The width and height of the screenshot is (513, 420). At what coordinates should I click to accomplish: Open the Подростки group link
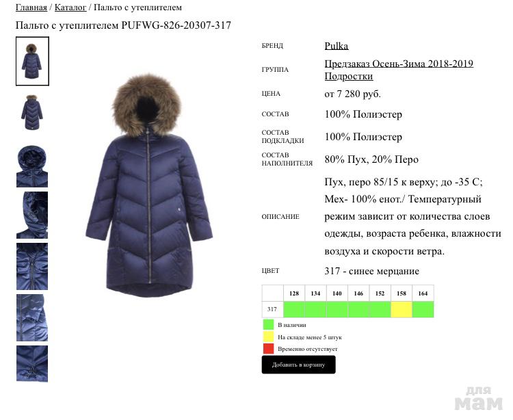point(348,76)
